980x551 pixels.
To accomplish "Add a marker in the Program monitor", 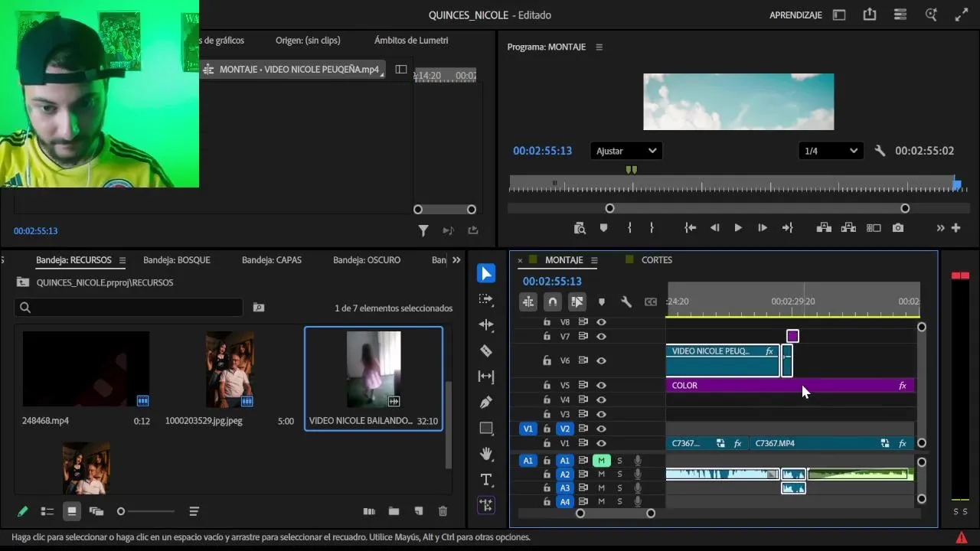I will point(603,228).
